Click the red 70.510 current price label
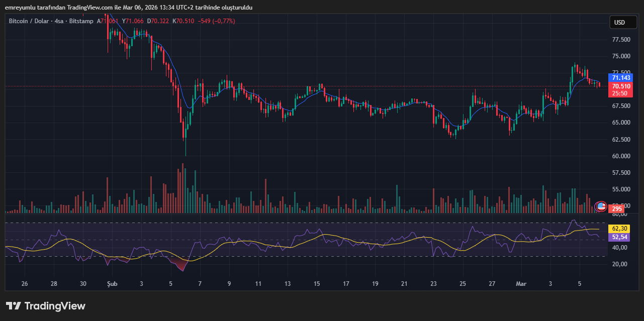644x321 pixels. (621, 86)
